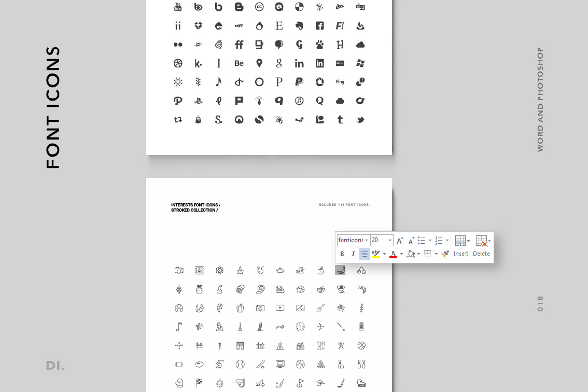Select the grapes stroked icon
This screenshot has height=392, width=588.
click(x=179, y=289)
